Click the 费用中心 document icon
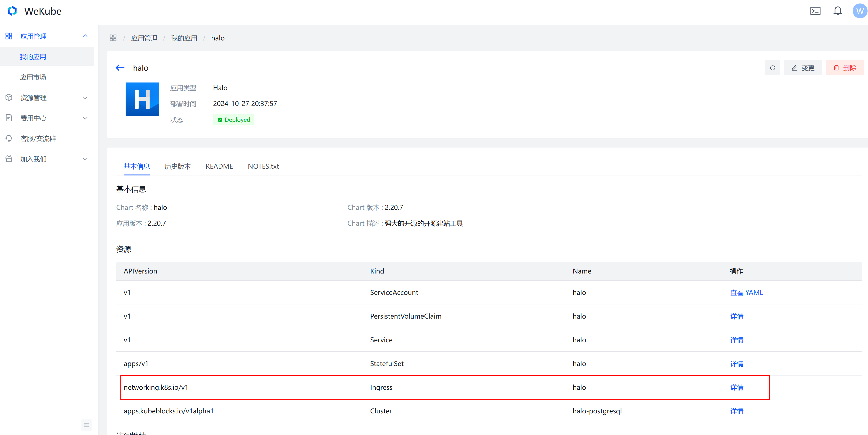868x435 pixels. click(9, 118)
